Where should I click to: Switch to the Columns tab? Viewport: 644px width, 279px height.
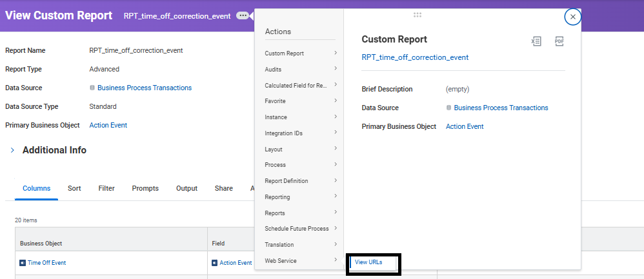(x=37, y=188)
